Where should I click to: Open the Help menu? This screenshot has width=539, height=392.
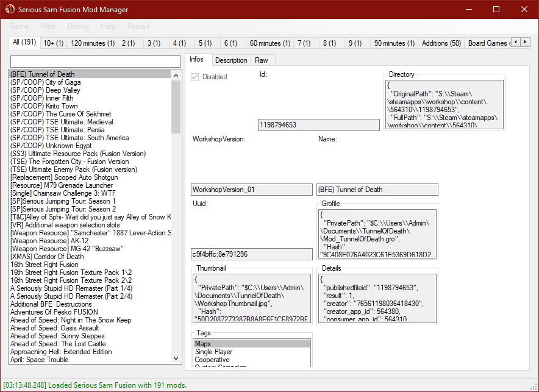coord(108,26)
